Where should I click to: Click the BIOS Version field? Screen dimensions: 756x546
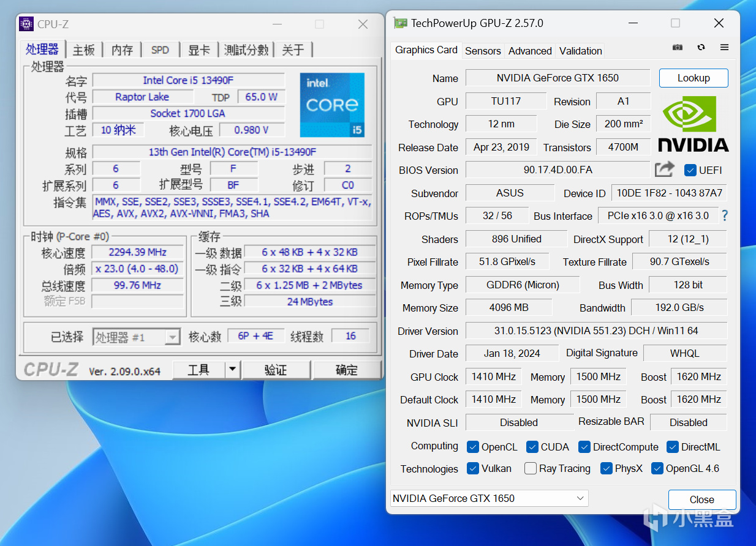point(557,170)
